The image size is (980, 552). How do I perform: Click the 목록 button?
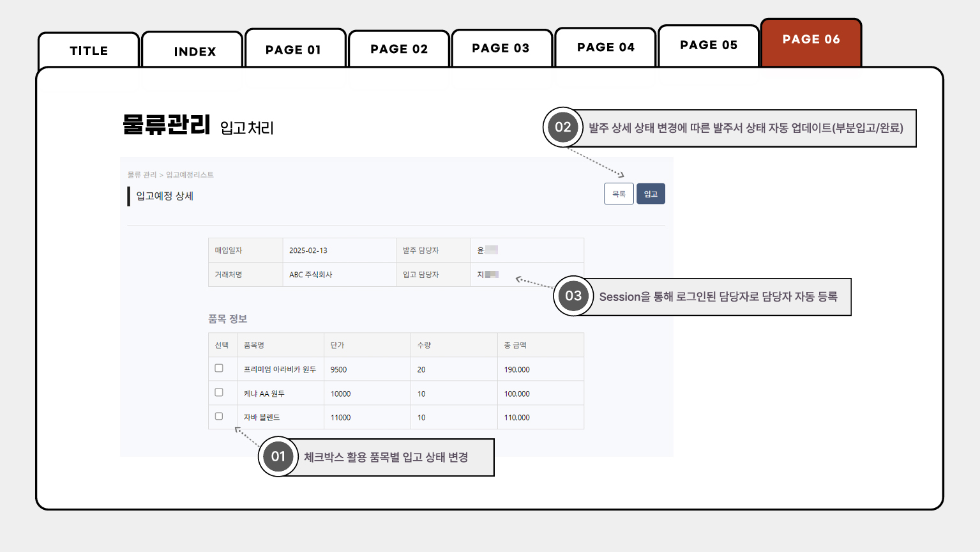tap(619, 194)
